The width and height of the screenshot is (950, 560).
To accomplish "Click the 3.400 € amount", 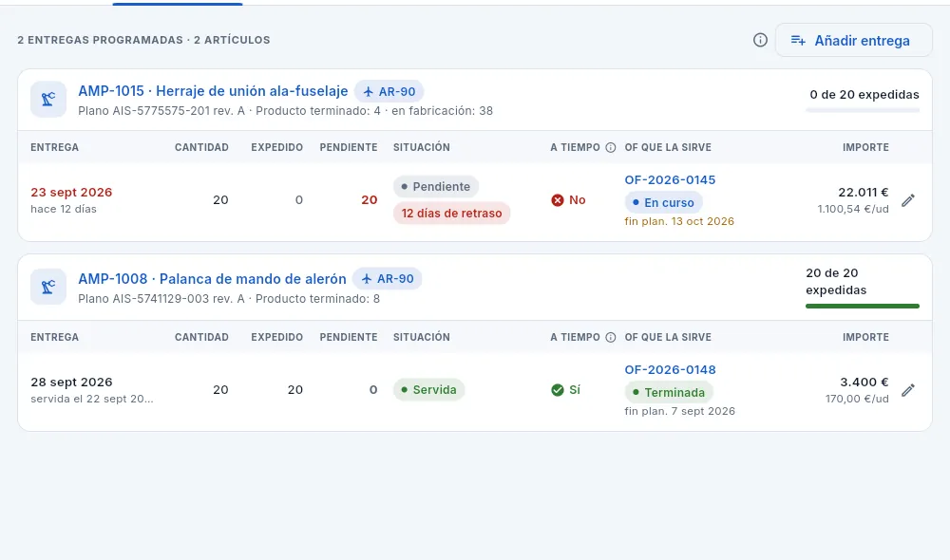I will point(864,382).
